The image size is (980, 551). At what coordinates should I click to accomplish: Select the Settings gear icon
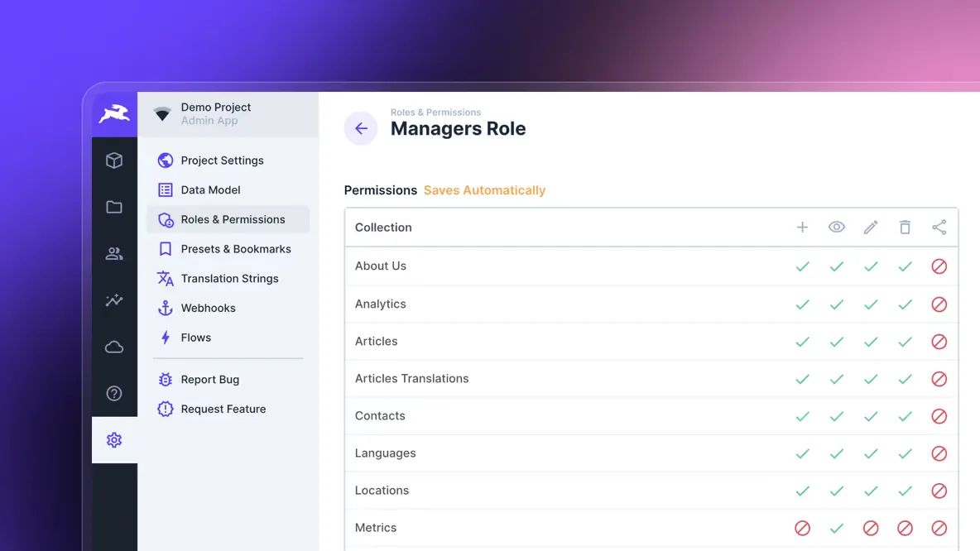pyautogui.click(x=114, y=440)
